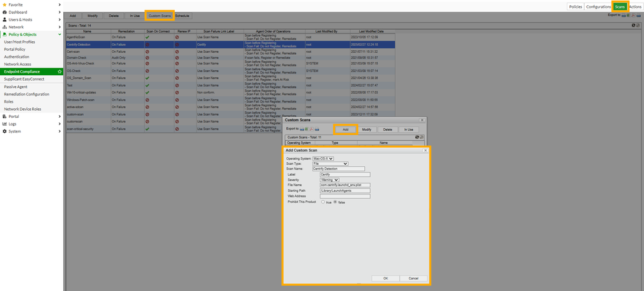
Task: Sort Scans table by Last Modified Date header
Action: pyautogui.click(x=371, y=31)
